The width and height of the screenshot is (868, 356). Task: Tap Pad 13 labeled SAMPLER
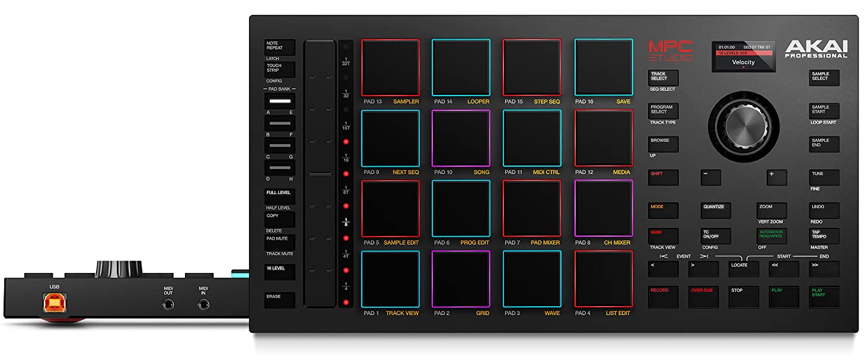click(x=390, y=68)
